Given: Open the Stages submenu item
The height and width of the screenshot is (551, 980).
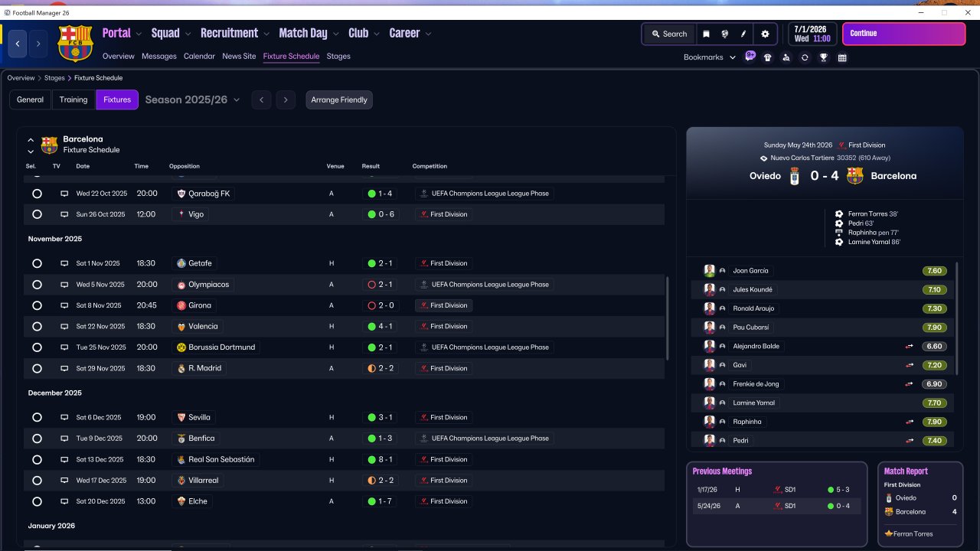Looking at the screenshot, I should point(338,57).
